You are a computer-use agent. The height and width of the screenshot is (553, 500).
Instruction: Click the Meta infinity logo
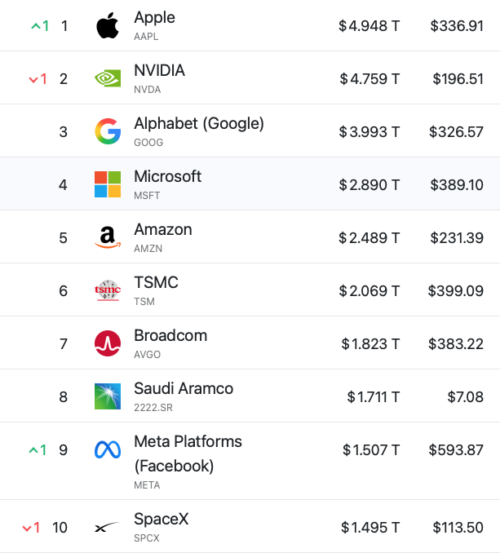pyautogui.click(x=108, y=450)
